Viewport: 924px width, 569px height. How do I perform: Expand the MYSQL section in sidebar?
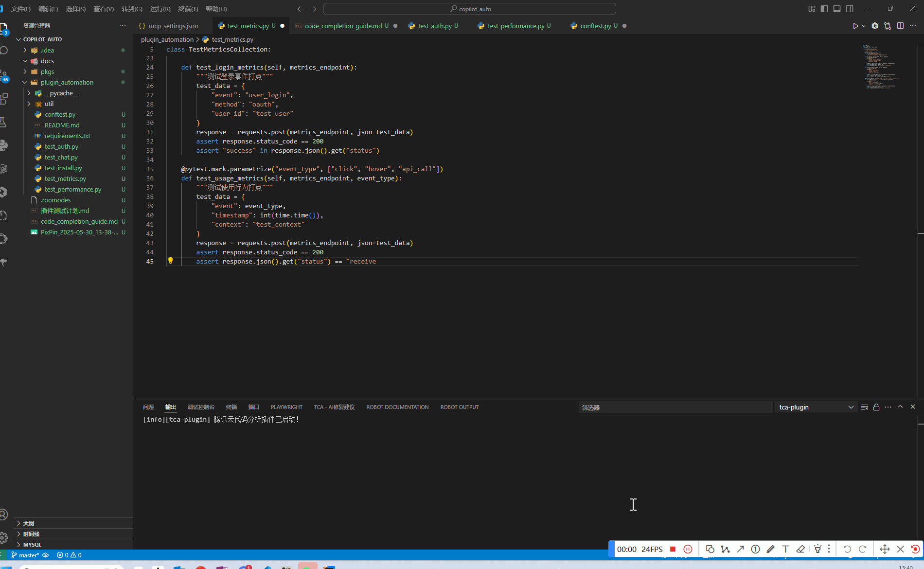(x=32, y=545)
